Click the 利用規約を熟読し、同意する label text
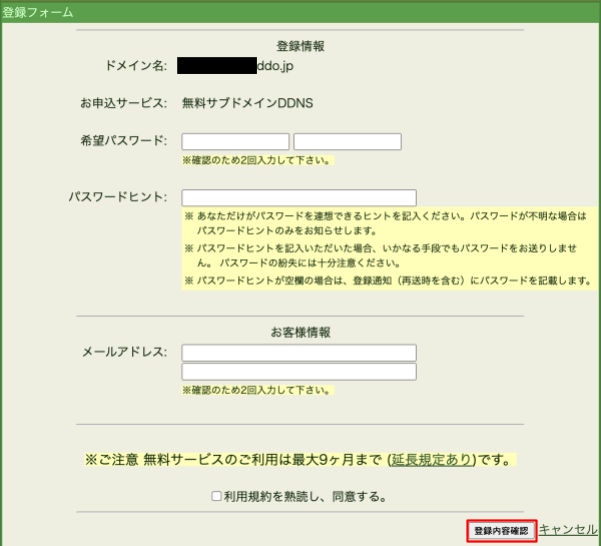Screen dimensions: 601x546 pos(305,496)
